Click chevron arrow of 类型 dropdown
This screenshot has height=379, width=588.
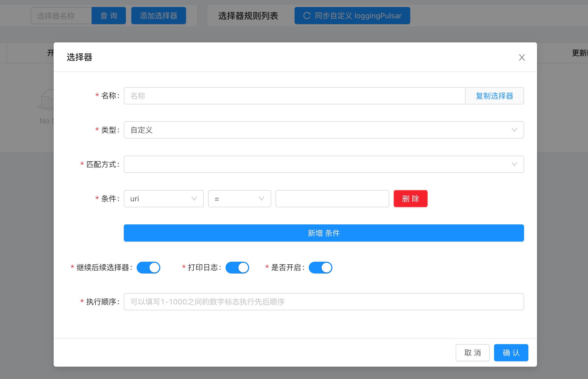(514, 130)
